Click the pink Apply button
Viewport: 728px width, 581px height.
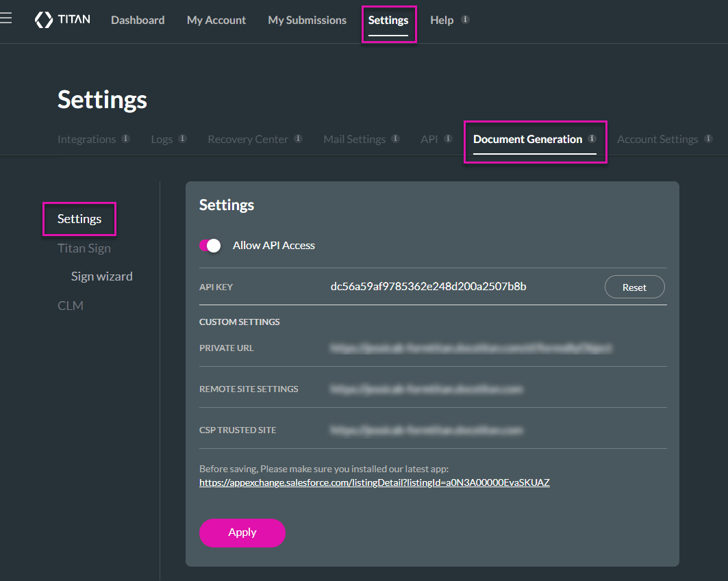(242, 532)
